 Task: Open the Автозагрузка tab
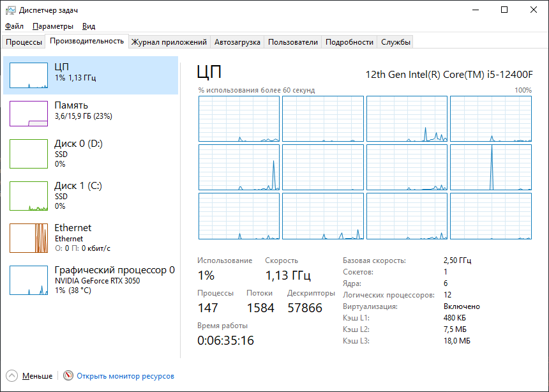[237, 42]
